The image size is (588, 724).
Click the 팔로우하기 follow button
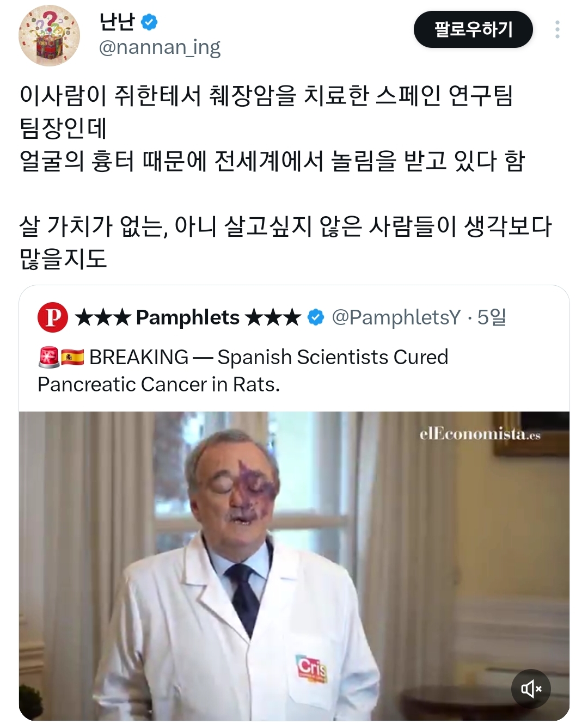coord(473,29)
